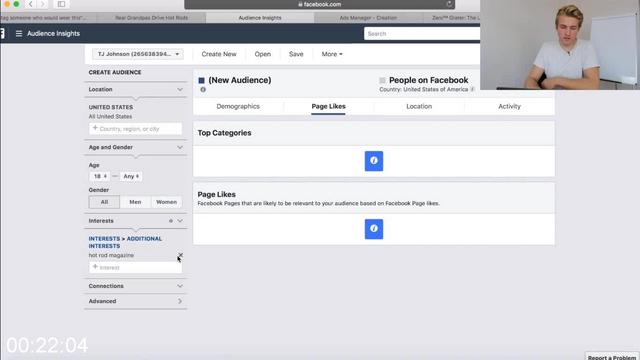Click the Safari back arrow
The height and width of the screenshot is (360, 640).
coord(31,4)
